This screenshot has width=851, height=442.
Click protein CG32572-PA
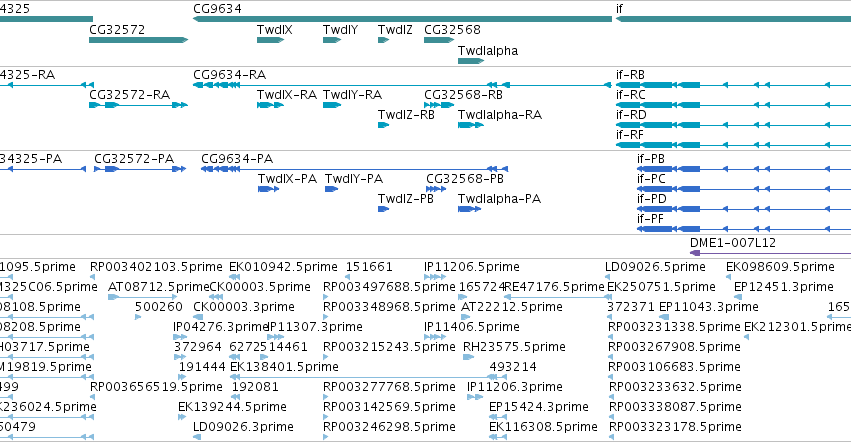point(134,159)
